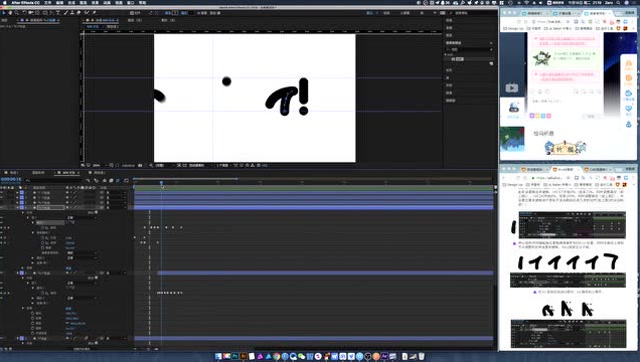This screenshot has width=640, height=362.
Task: Click address bar in bottom browser
Action: click(x=551, y=178)
